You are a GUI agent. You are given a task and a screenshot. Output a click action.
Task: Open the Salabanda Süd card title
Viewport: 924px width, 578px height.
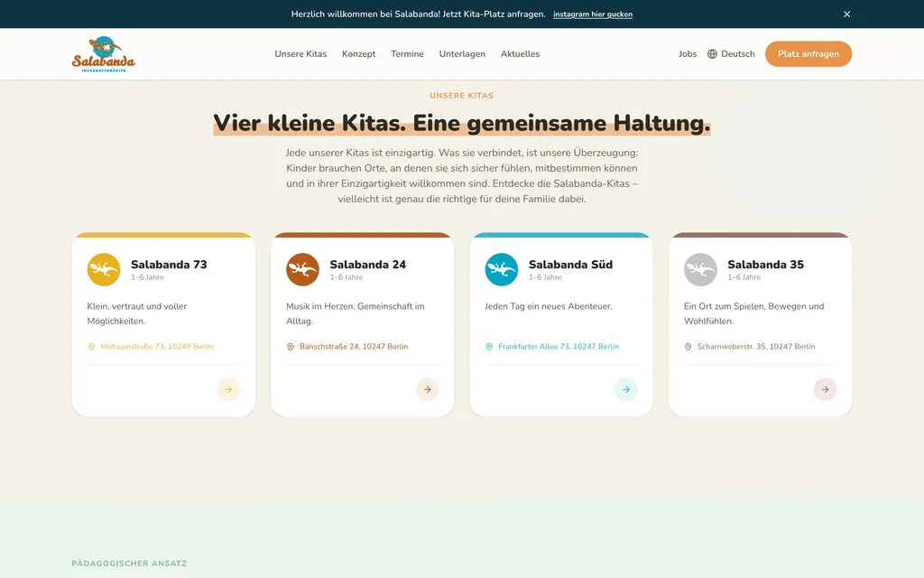pyautogui.click(x=570, y=265)
